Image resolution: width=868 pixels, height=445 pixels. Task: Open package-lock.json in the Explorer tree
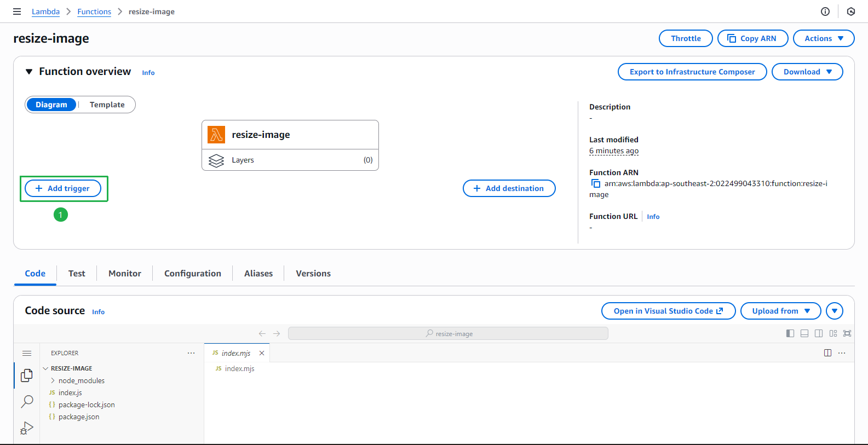point(122,404)
